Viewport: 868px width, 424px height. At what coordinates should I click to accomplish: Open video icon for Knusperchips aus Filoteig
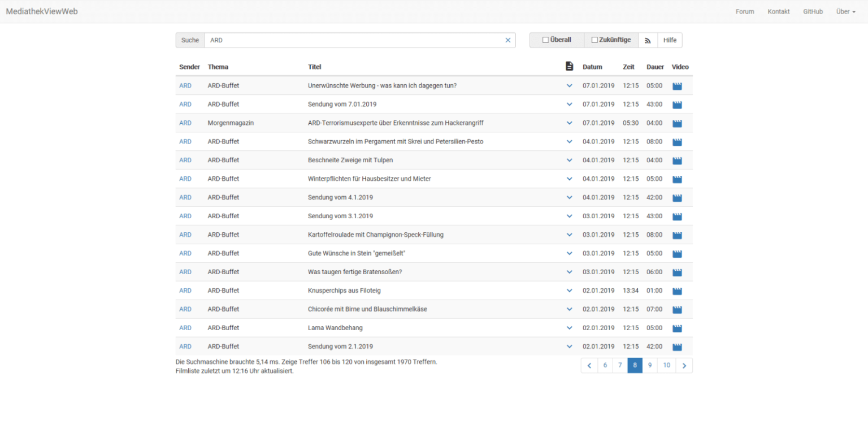pos(677,291)
